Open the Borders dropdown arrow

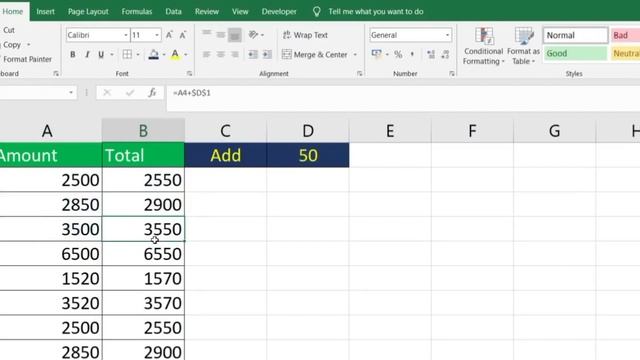pyautogui.click(x=138, y=54)
